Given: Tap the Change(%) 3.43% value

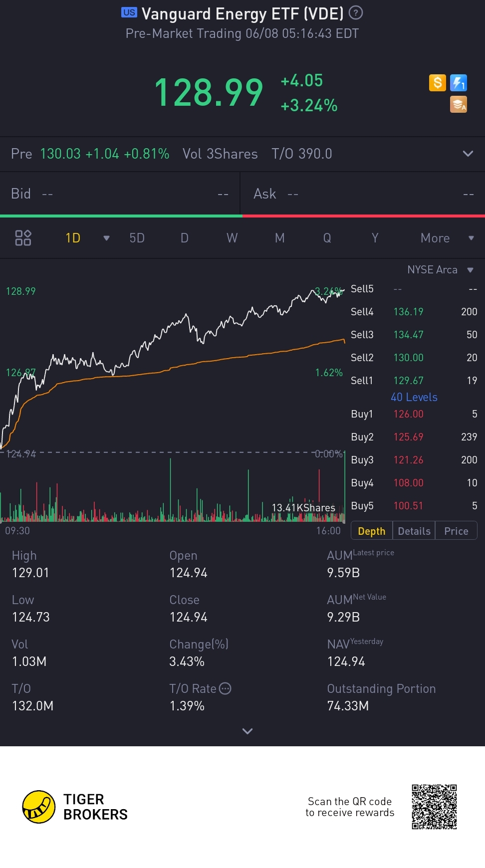Looking at the screenshot, I should click(x=187, y=661).
